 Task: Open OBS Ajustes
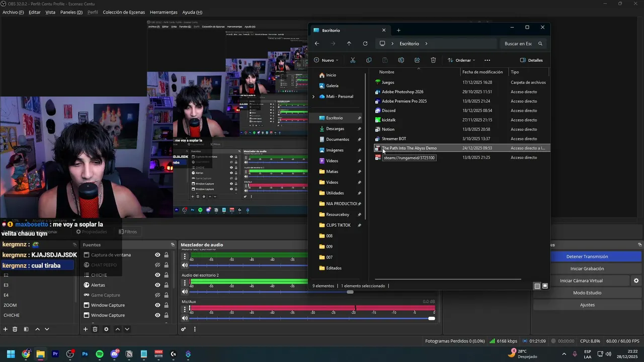tap(587, 305)
